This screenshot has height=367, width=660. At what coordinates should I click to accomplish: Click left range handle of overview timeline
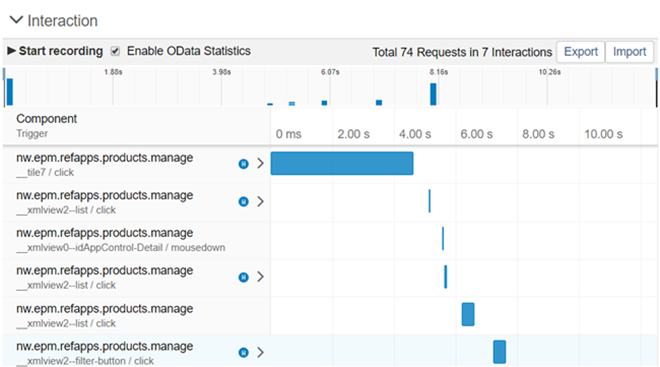4,74
